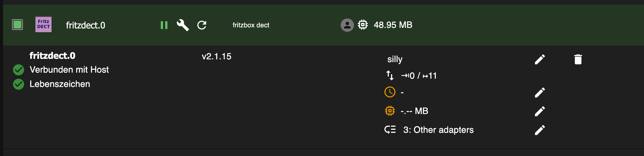Toggle the green status indicator square

(x=17, y=25)
